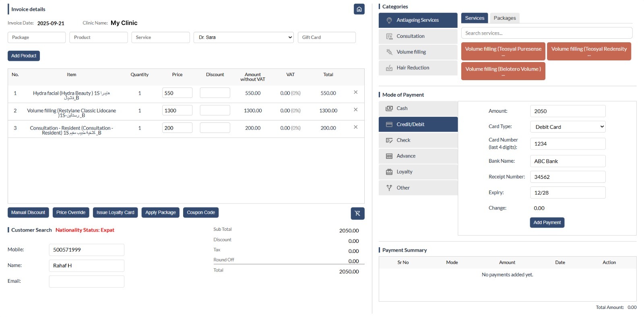Click the Add Payment button
Screen dimensions: 644x317
547,222
